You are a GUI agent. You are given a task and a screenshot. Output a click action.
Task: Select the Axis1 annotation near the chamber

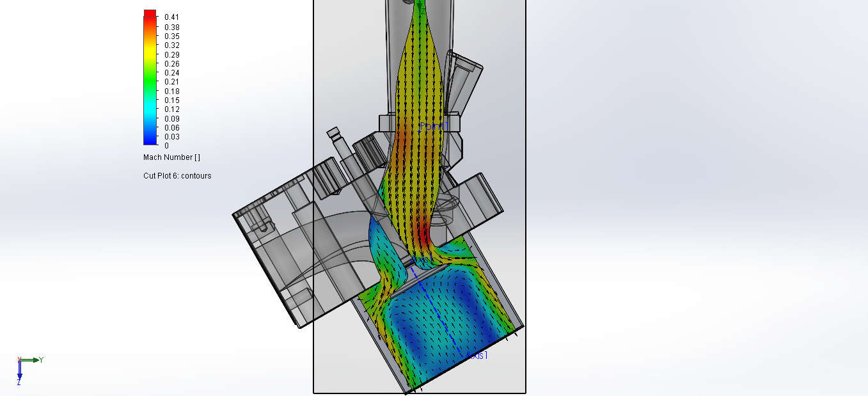pyautogui.click(x=477, y=356)
